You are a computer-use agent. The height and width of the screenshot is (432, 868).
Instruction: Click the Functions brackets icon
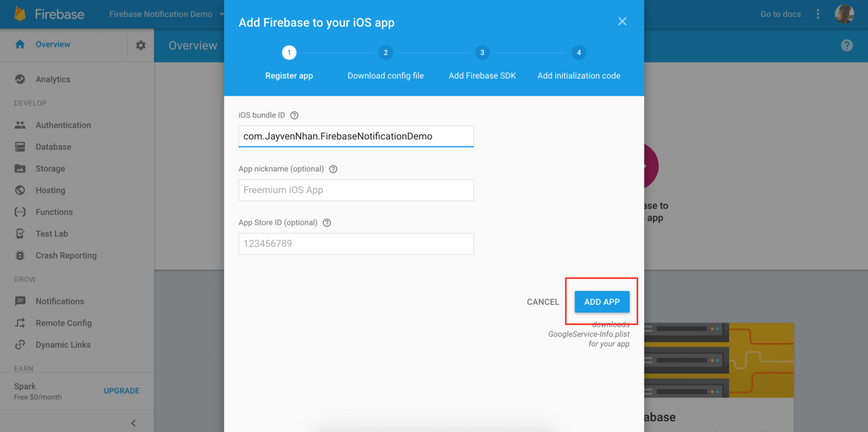[20, 212]
